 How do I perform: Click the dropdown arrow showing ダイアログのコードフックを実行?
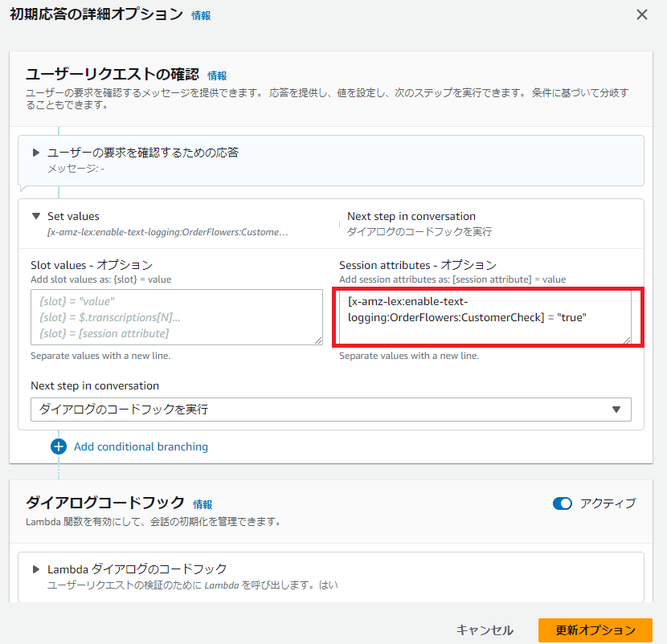619,410
